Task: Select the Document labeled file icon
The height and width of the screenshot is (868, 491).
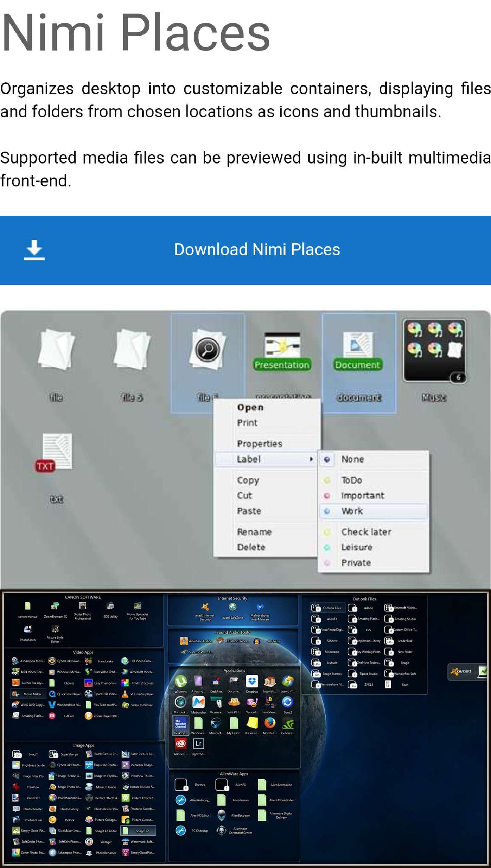Action: point(358,352)
